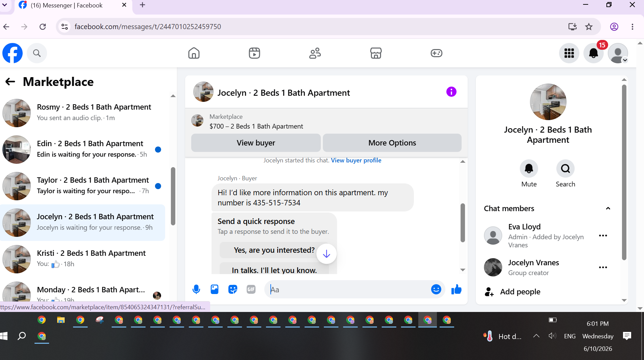
Task: Open the emoji picker smiley
Action: coord(436,289)
